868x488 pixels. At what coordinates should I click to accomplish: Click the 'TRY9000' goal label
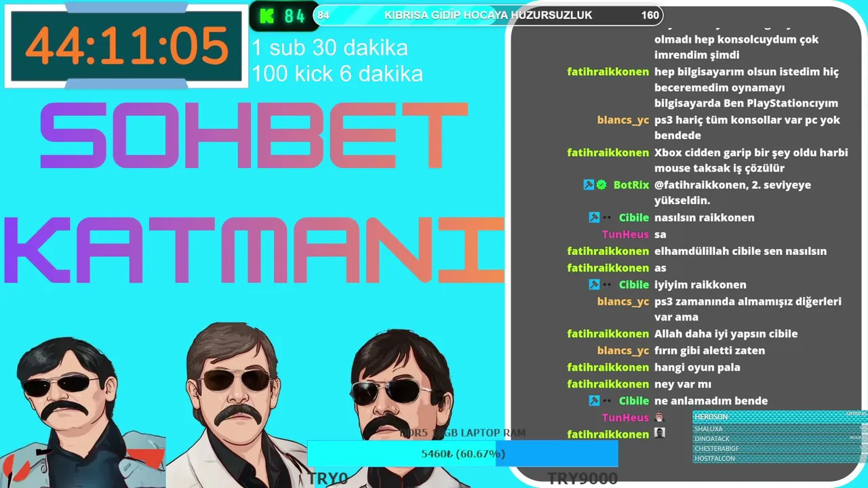pos(583,479)
